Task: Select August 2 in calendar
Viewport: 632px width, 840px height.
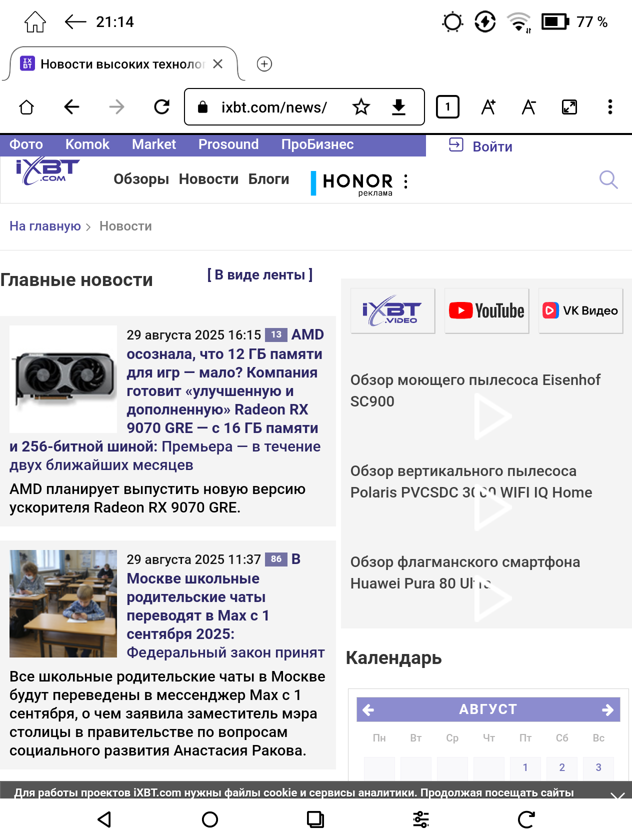Action: [x=562, y=767]
